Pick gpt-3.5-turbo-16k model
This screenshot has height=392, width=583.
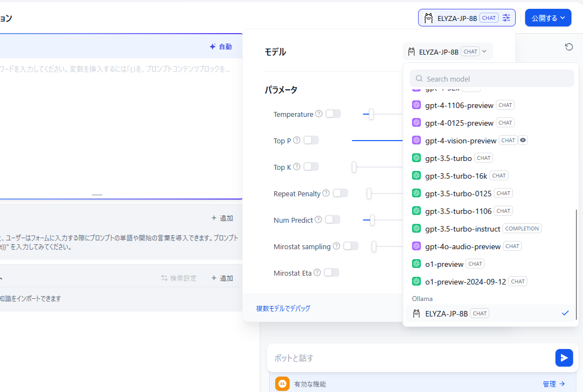pos(491,176)
